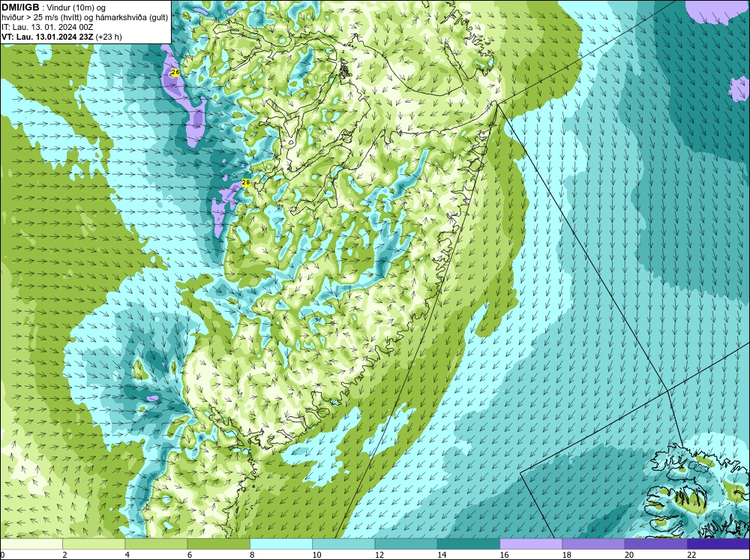Click the yellow gust label 28
Viewport: 750px width, 560px height.
[x=246, y=182]
